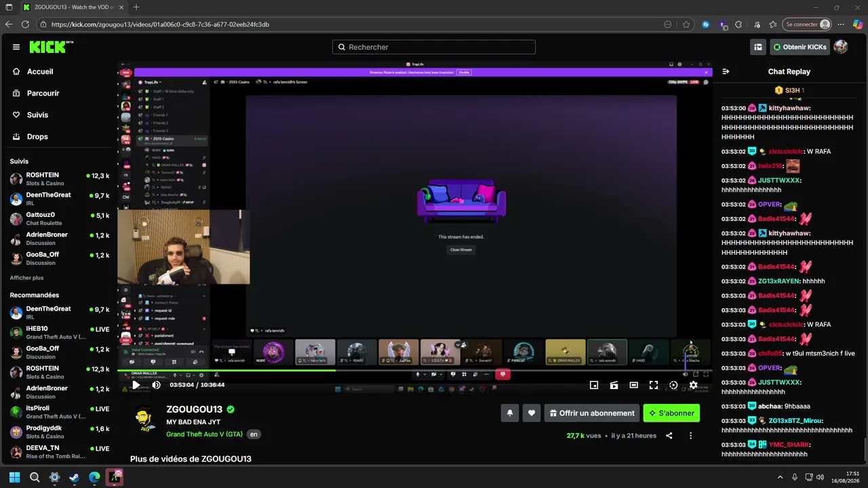Click the S'abonner button
Viewport: 868px width, 488px height.
(671, 413)
